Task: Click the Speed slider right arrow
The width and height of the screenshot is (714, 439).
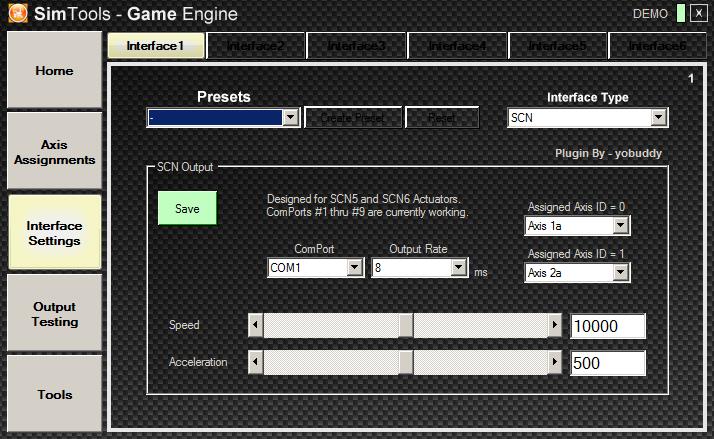Action: click(555, 325)
